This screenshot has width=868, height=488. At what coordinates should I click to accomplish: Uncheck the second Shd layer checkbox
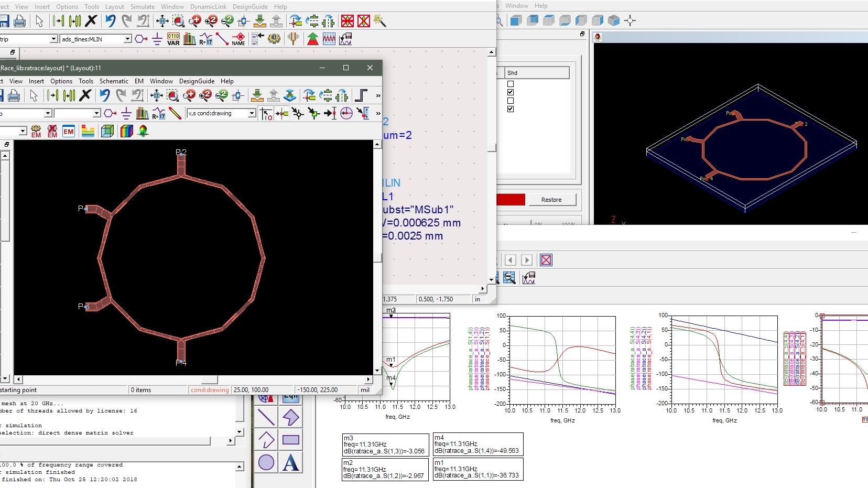511,92
